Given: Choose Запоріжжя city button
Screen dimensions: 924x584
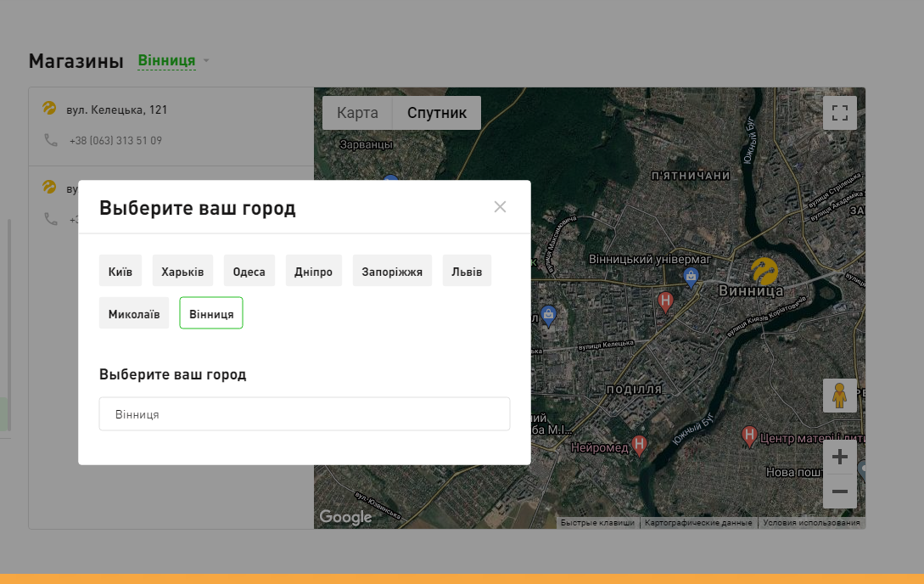Looking at the screenshot, I should [x=392, y=271].
